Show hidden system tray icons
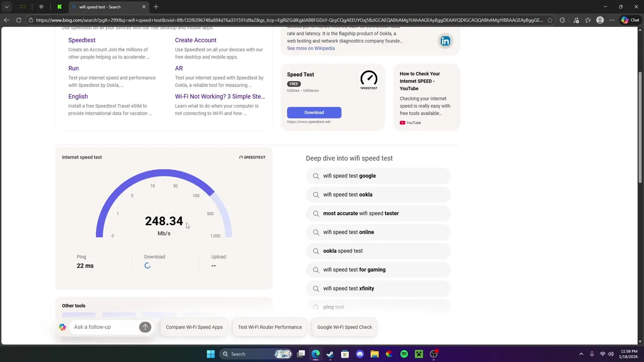Viewport: 644px width, 362px height. pos(581,354)
